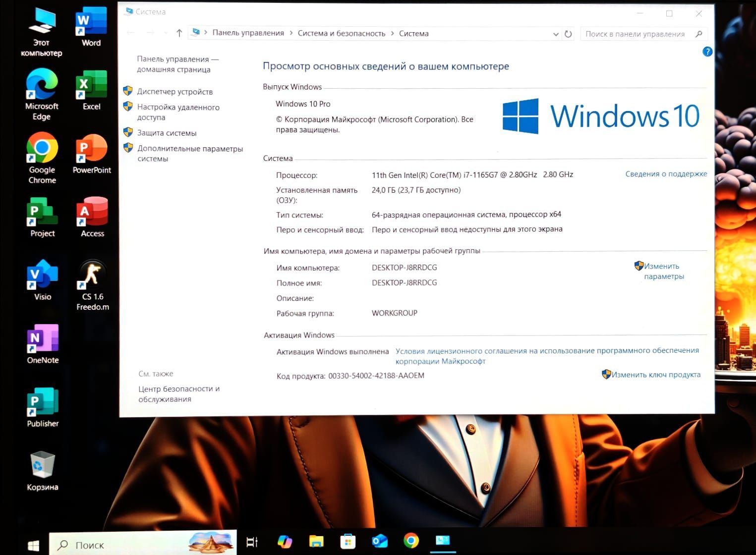Select product code 00330-54002-42188-AAOEM
The width and height of the screenshot is (756, 555).
[376, 376]
